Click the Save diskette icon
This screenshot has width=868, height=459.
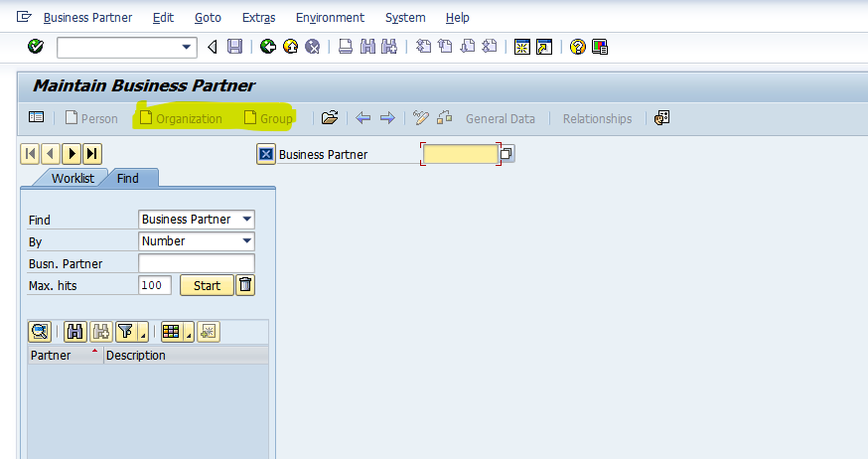(234, 47)
